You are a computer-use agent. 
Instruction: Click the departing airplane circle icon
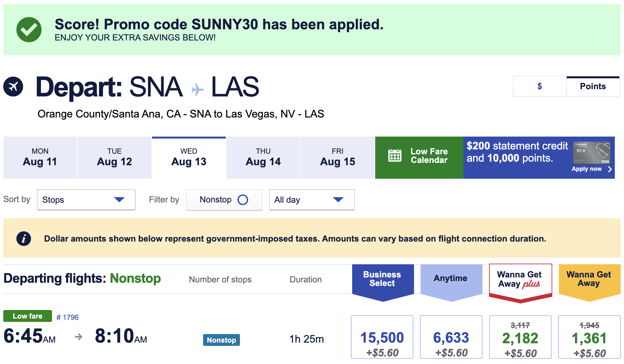pos(13,87)
